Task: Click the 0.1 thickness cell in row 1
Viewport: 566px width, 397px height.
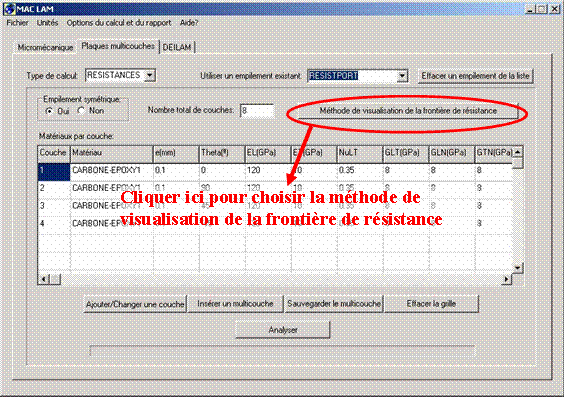Action: 176,172
